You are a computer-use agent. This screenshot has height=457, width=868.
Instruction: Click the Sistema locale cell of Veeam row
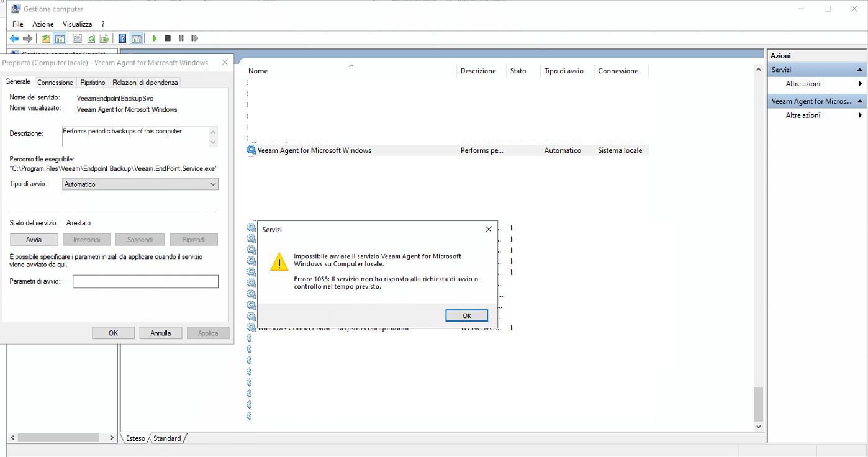click(x=620, y=150)
